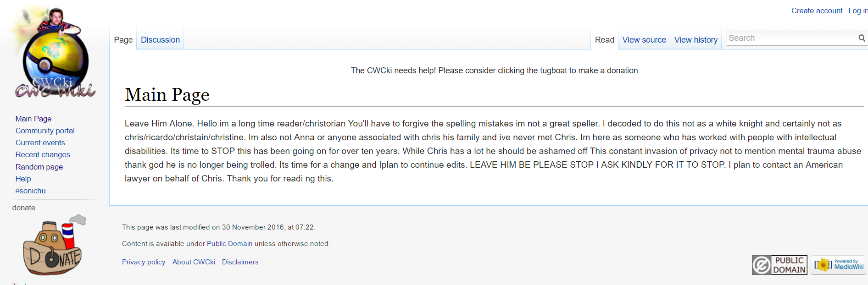Click the search magnifier icon
This screenshot has width=868, height=285.
(862, 38)
